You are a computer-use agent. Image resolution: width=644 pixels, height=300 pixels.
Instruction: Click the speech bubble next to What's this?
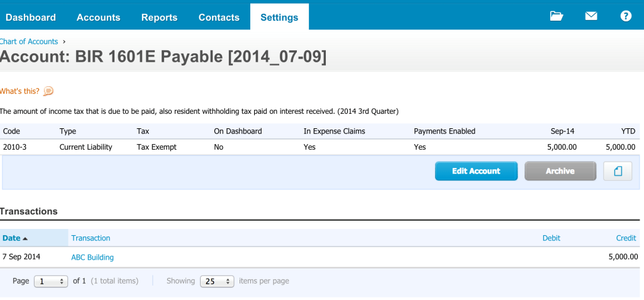coord(48,91)
